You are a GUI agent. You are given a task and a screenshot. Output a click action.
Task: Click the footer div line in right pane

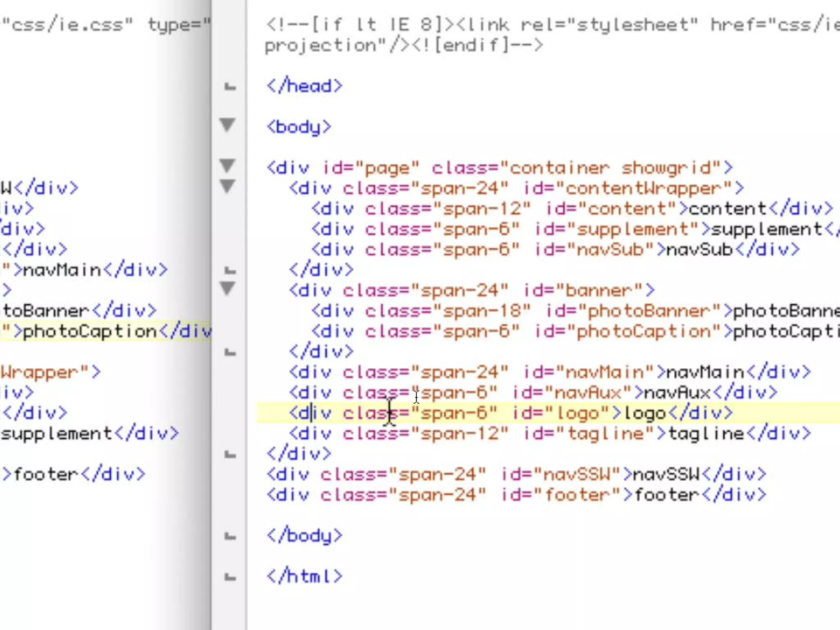pos(516,495)
